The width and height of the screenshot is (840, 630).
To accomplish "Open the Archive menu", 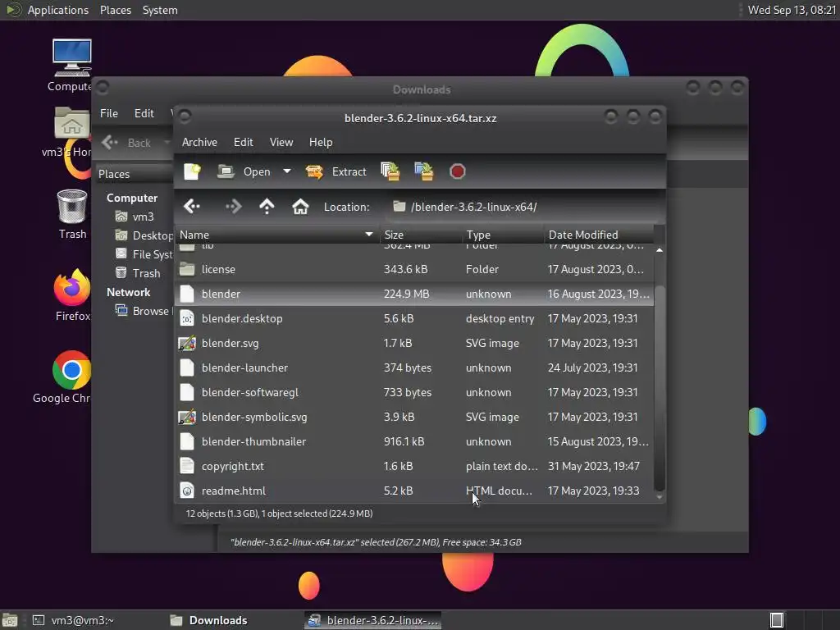I will coord(199,142).
